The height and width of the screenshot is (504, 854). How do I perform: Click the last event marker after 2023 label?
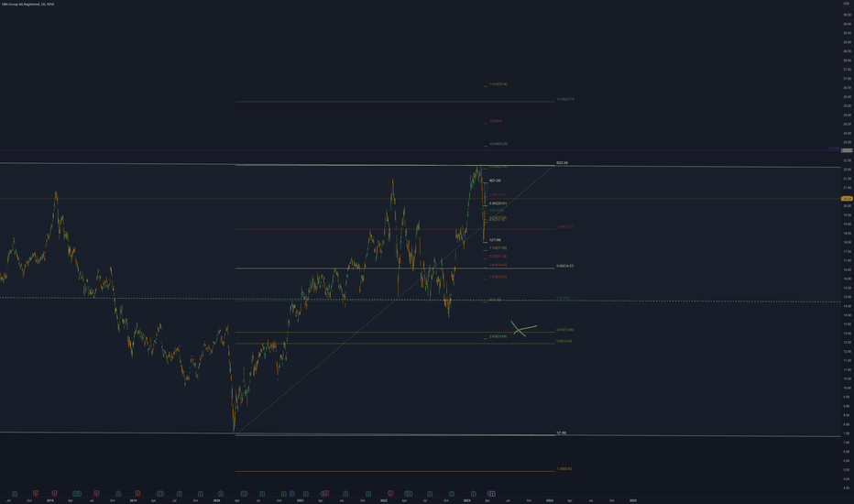pyautogui.click(x=493, y=494)
